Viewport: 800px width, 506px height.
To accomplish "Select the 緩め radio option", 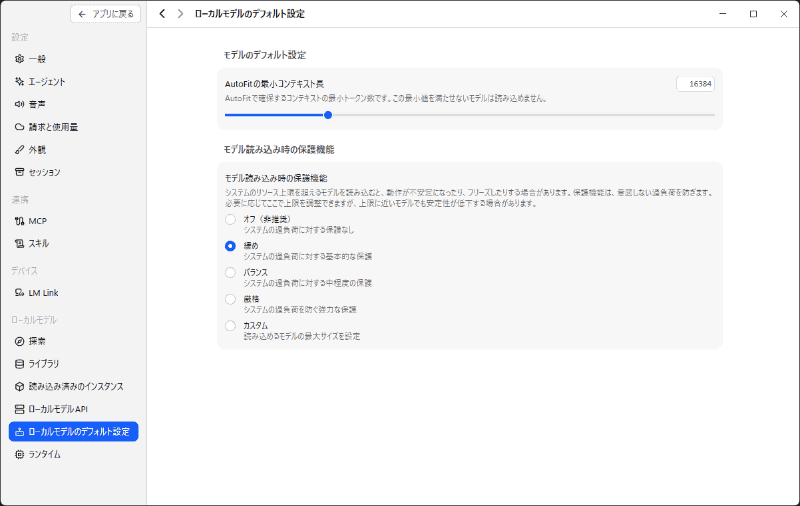I will tap(231, 246).
